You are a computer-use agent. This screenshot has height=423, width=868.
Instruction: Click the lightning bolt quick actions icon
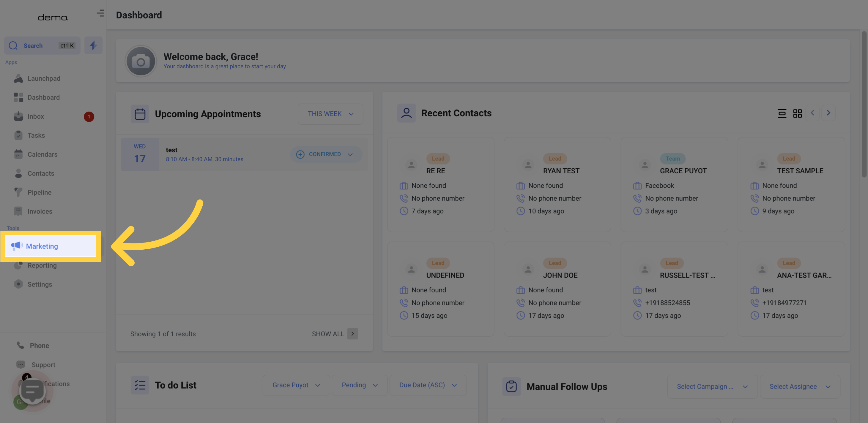(93, 45)
